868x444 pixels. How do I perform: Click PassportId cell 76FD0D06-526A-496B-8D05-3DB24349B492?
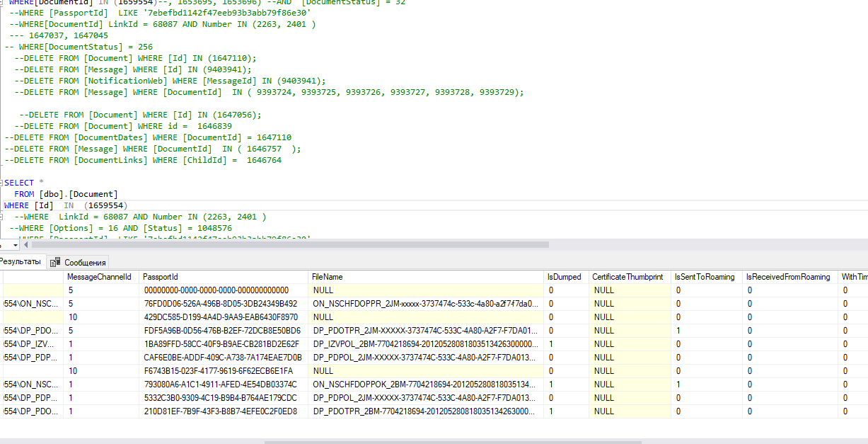[x=224, y=304]
